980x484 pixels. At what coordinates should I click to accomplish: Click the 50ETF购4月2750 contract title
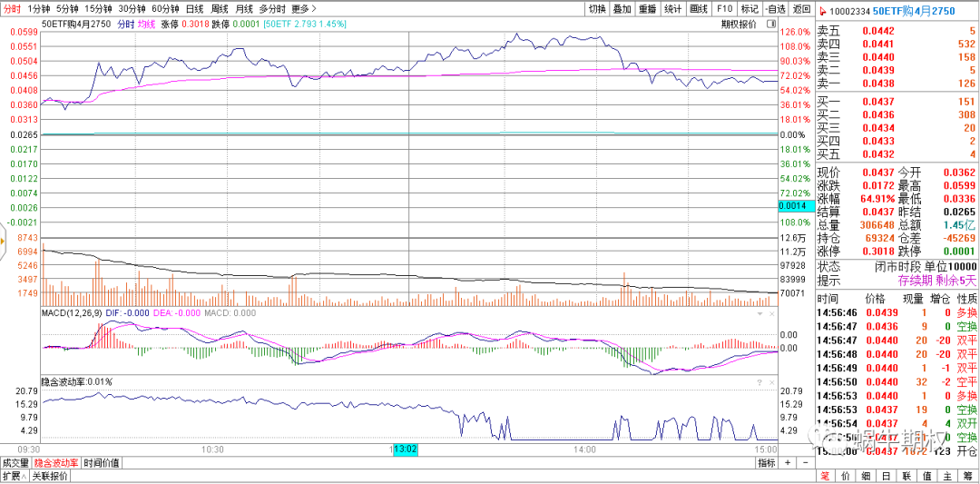tap(914, 10)
